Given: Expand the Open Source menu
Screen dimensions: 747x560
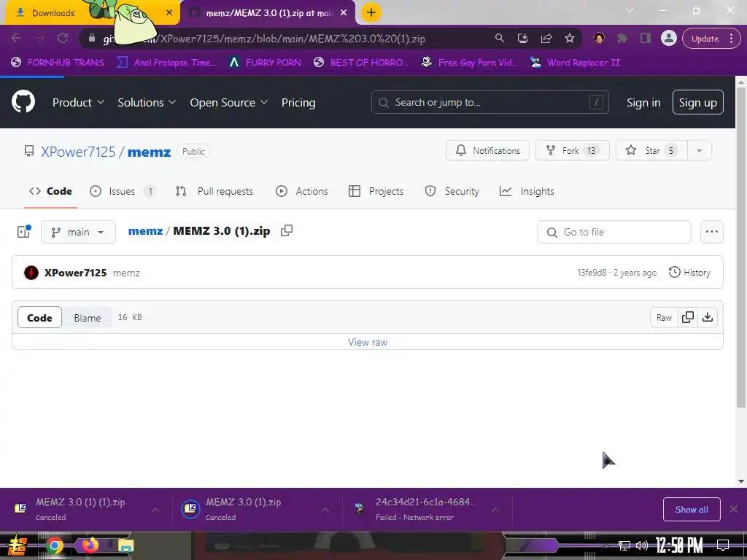Looking at the screenshot, I should (x=228, y=102).
